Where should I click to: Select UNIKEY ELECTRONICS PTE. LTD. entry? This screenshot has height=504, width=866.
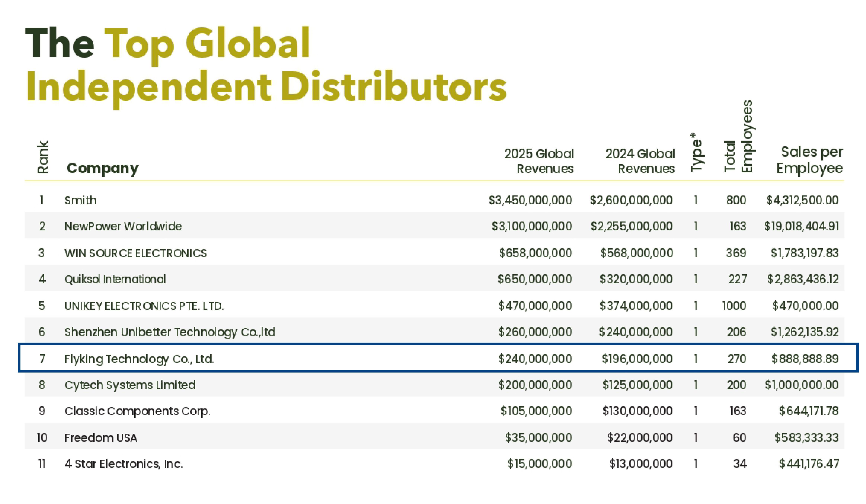point(144,306)
